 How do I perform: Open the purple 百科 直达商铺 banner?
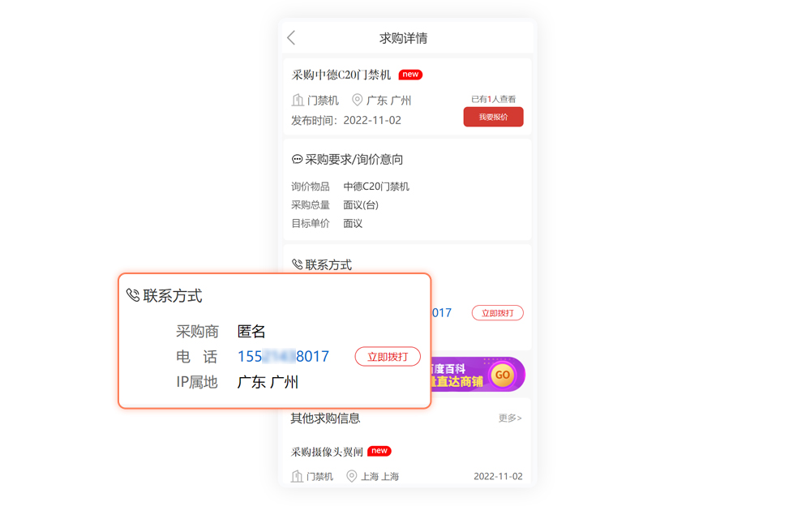[478, 375]
